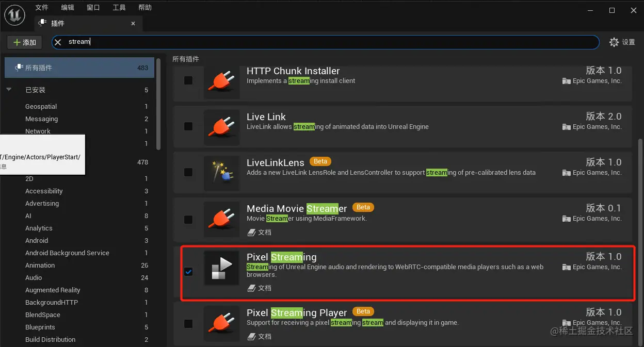Screen dimensions: 644x347
Task: Click Epic Games vendor icon for Live Link
Action: click(x=566, y=127)
